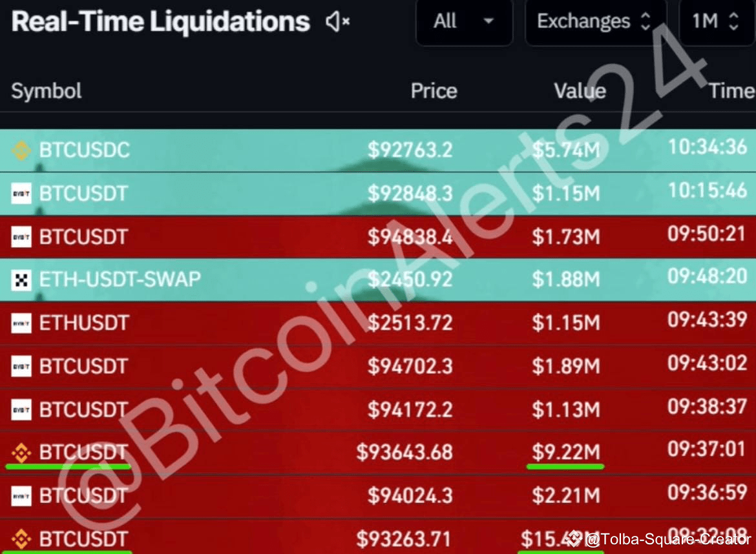Select the OKX icon beside ETH-USDT-SWAP
The height and width of the screenshot is (554, 756).
coord(21,280)
